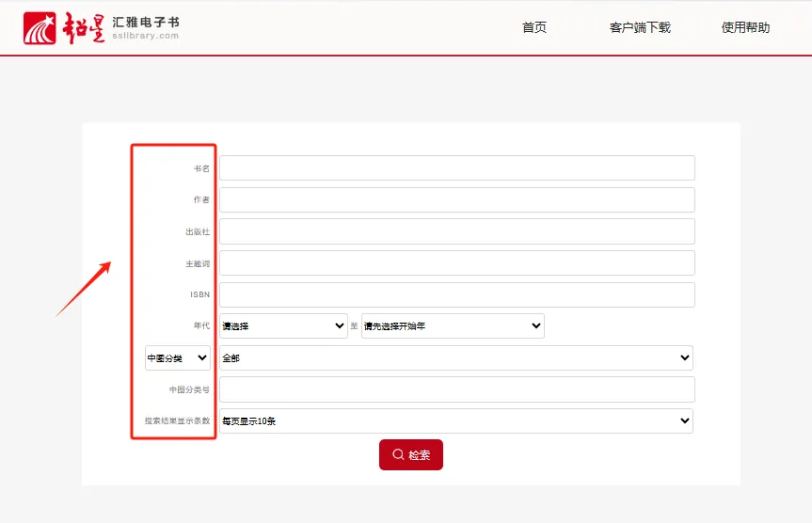Open the 年代 start year 请选择 dropdown
The height and width of the screenshot is (523, 812).
pyautogui.click(x=283, y=325)
